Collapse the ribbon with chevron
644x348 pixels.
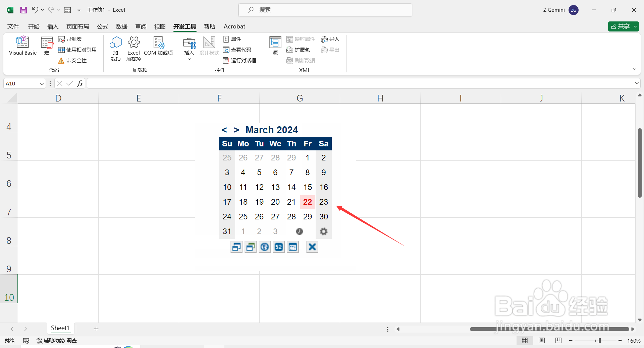(x=634, y=69)
